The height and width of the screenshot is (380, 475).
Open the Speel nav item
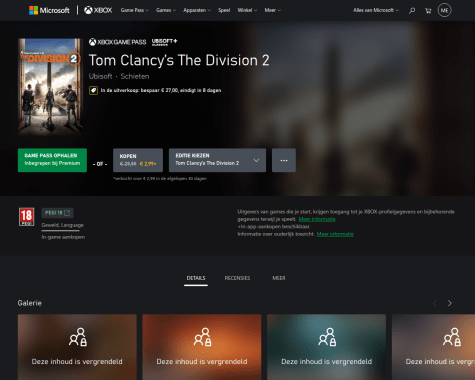tap(224, 10)
